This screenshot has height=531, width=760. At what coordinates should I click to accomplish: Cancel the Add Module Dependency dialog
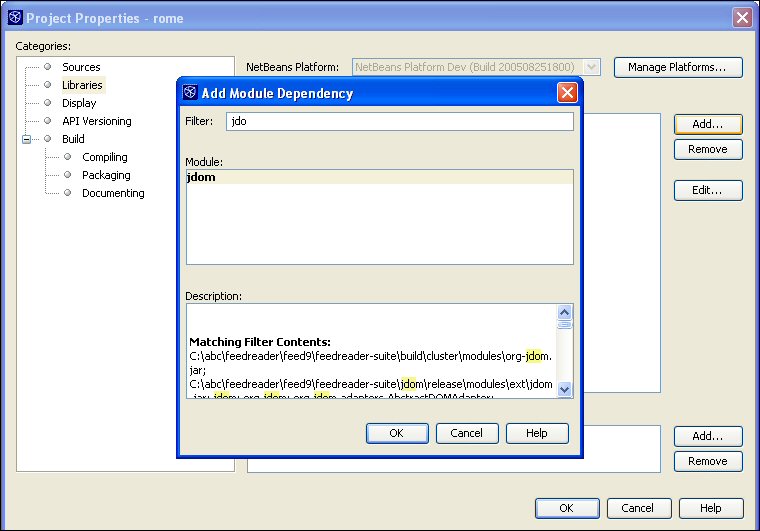pyautogui.click(x=467, y=433)
